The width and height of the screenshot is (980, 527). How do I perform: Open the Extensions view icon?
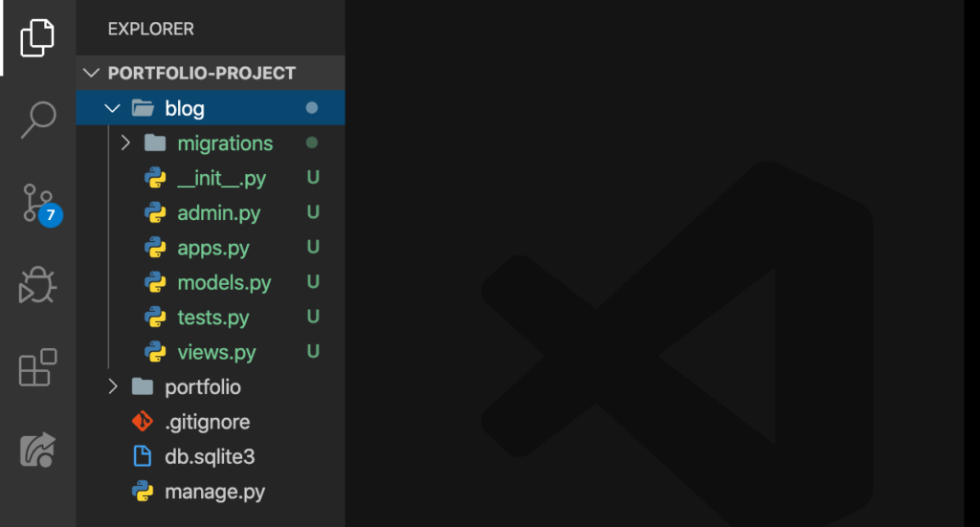pos(37,367)
